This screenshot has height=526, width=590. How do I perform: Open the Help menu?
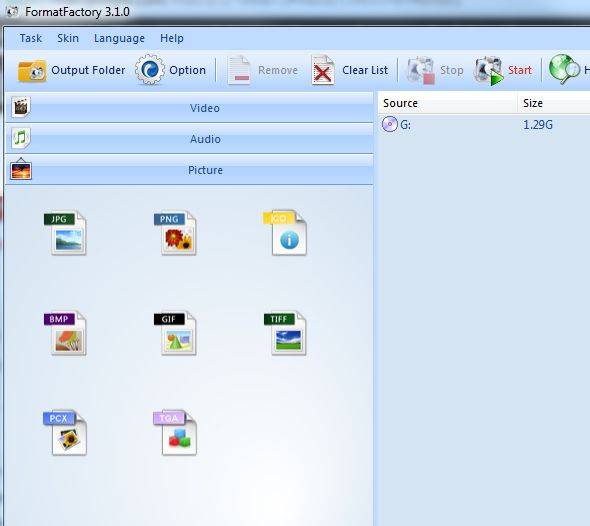pyautogui.click(x=172, y=38)
